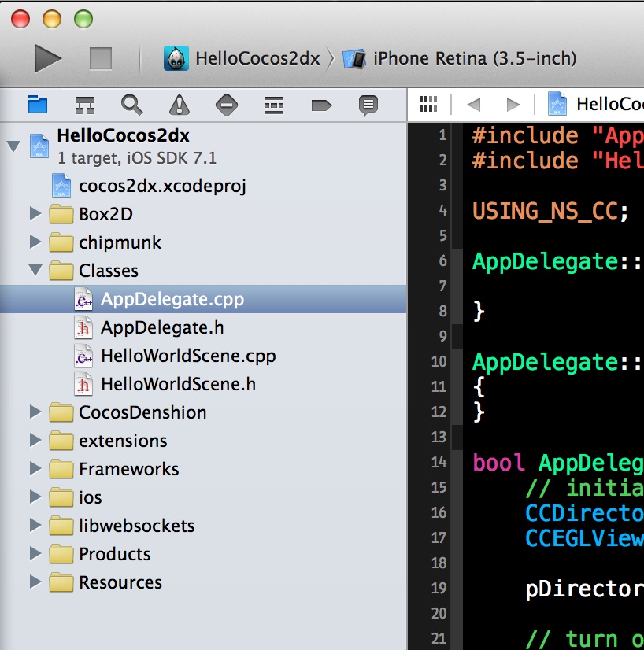This screenshot has height=650, width=644.
Task: Show the Breakpoint navigator
Action: 321,105
